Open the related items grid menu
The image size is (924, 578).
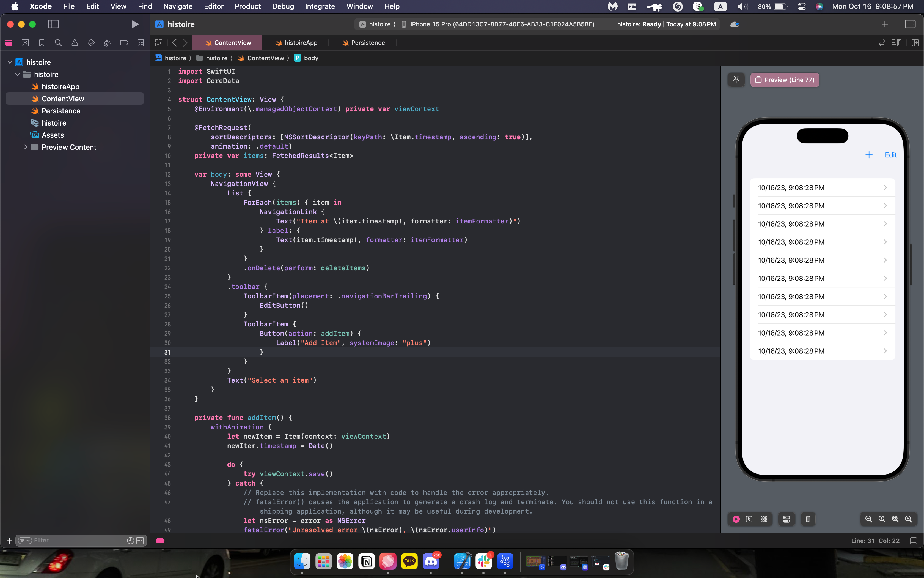(x=159, y=43)
